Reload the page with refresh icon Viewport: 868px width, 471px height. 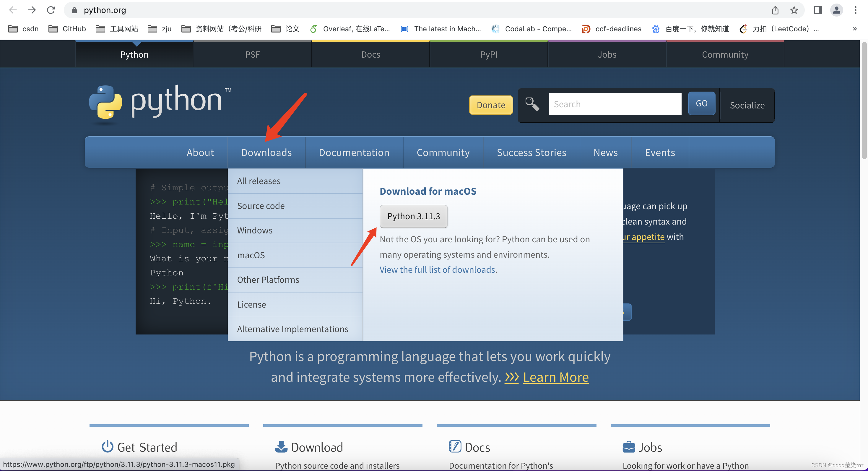pos(51,10)
